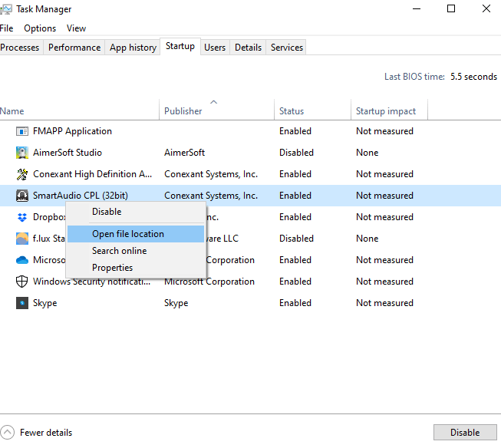Click Disabled status of f.lux row

(x=296, y=239)
